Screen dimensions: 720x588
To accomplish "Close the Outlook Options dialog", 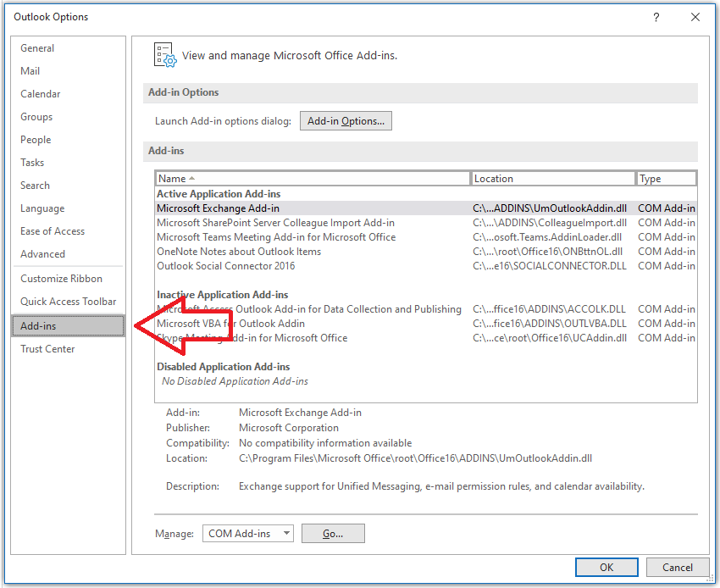I will [695, 17].
